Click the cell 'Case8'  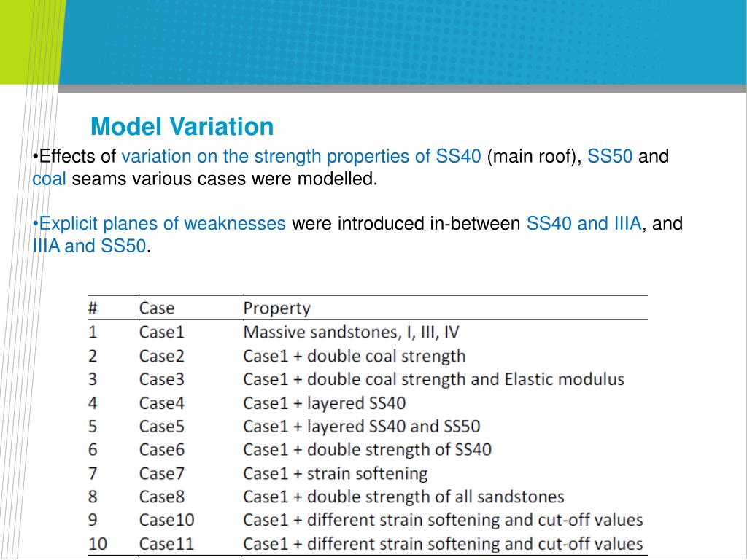pos(161,497)
